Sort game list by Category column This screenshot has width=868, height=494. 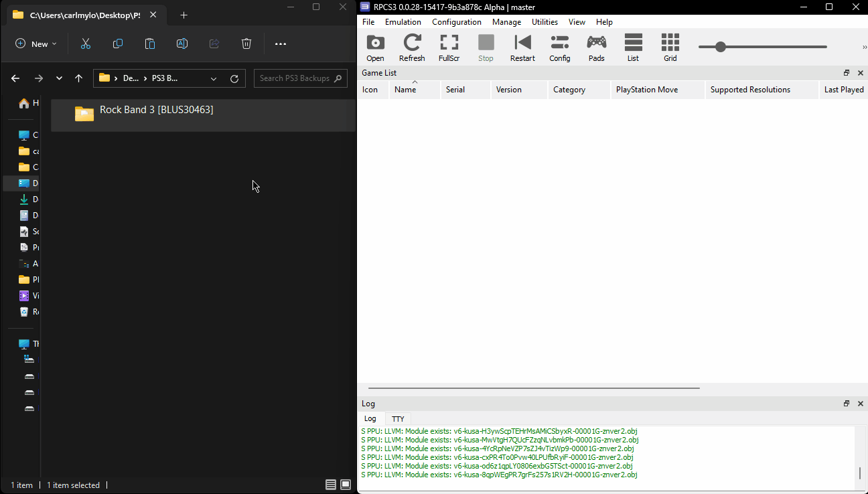pos(579,90)
